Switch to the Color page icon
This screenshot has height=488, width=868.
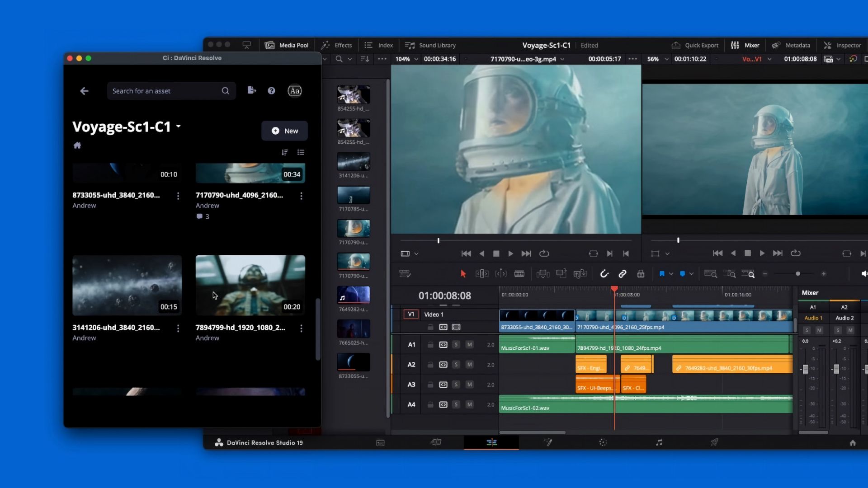[603, 443]
